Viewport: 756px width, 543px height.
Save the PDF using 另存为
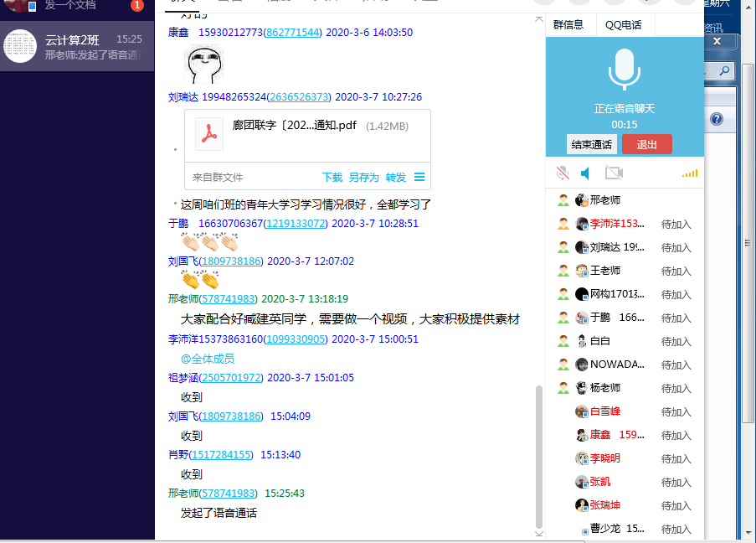363,177
